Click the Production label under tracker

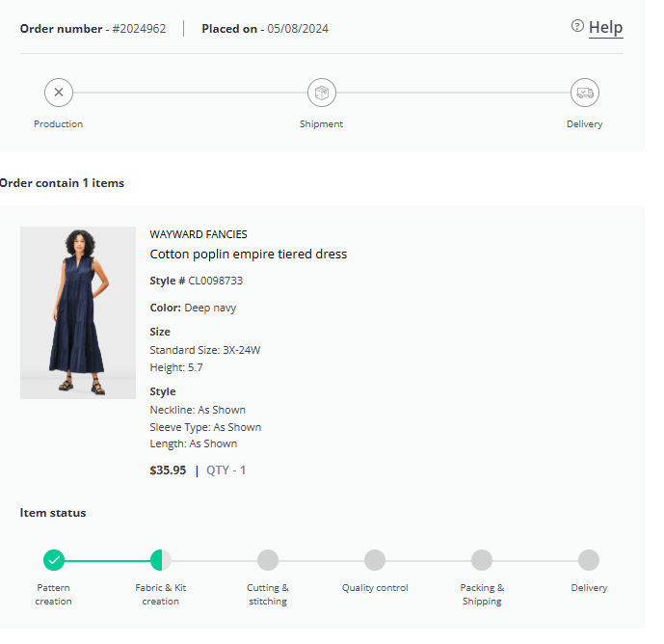point(59,124)
